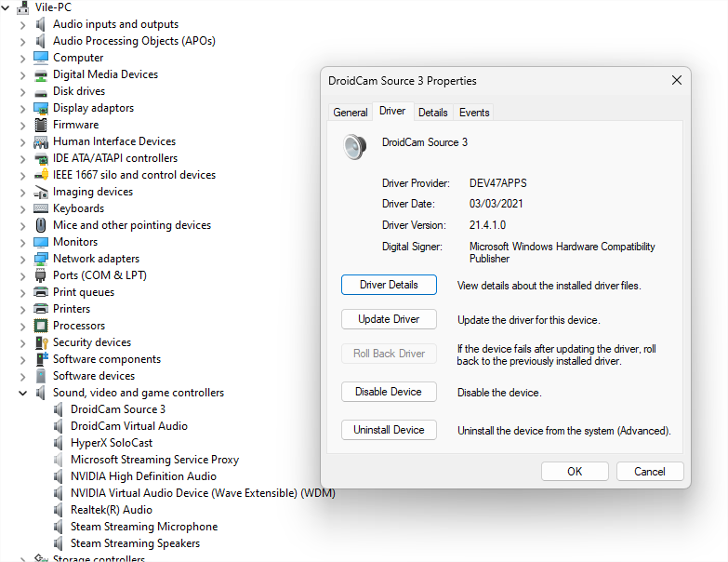Expand the Audio Processing Objects (APOs) category
Screen dimensions: 728x562
[x=22, y=42]
